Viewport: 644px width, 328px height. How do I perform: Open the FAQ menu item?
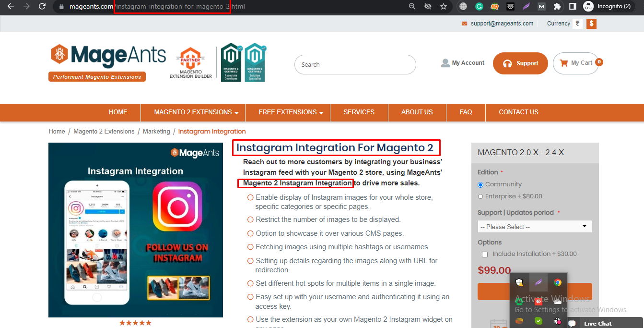pyautogui.click(x=466, y=112)
